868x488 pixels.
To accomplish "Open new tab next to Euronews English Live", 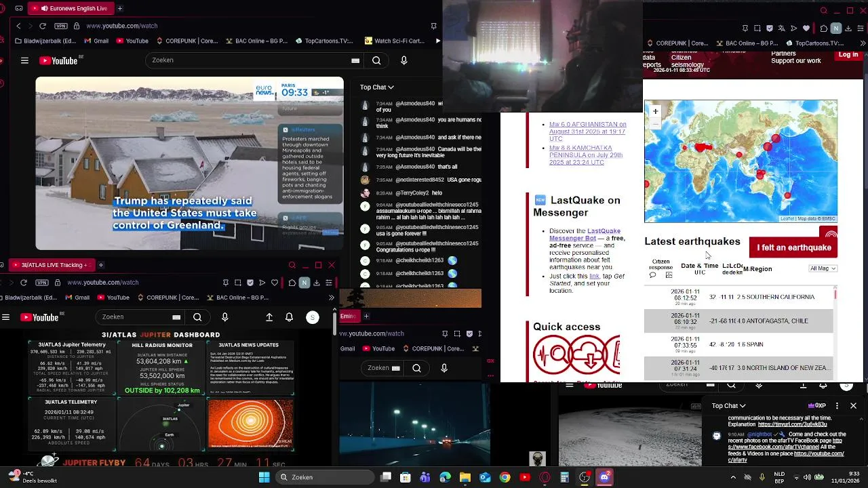I will click(120, 8).
